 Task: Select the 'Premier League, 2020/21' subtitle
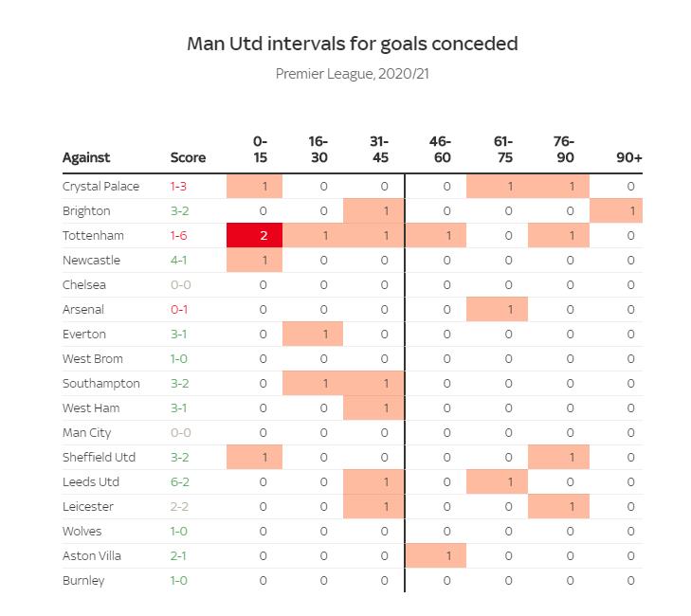(353, 73)
